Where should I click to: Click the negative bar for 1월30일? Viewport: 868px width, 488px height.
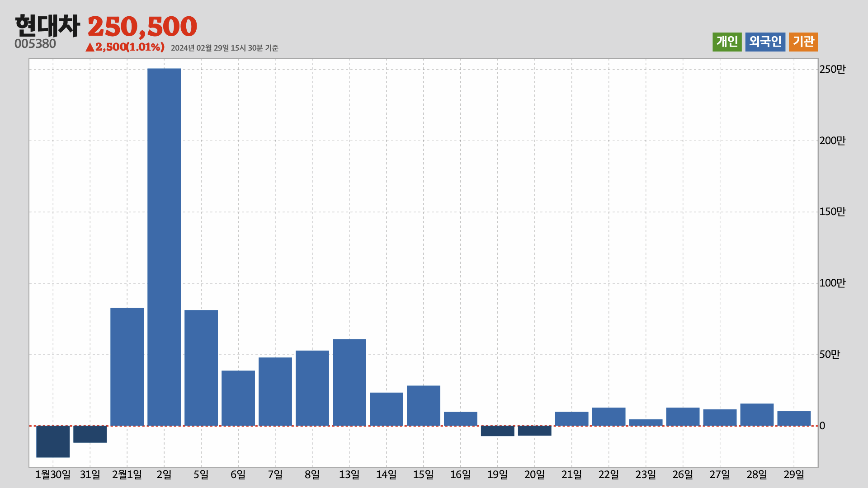pyautogui.click(x=53, y=441)
